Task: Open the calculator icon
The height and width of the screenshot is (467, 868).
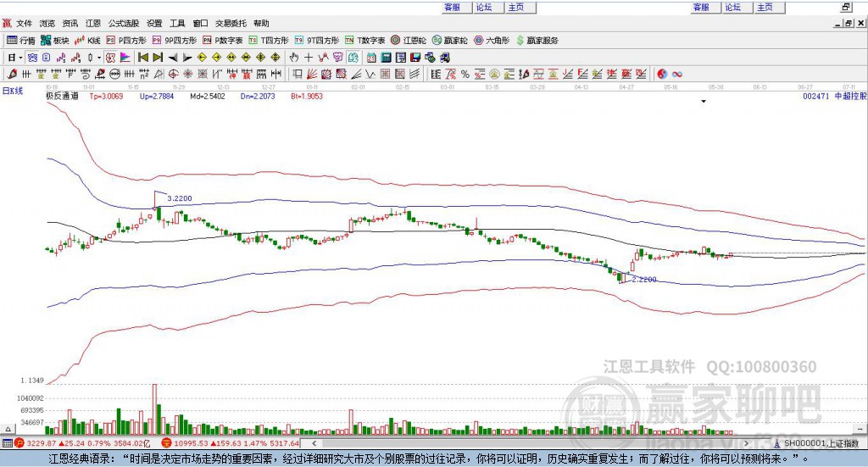Action: coord(386,58)
